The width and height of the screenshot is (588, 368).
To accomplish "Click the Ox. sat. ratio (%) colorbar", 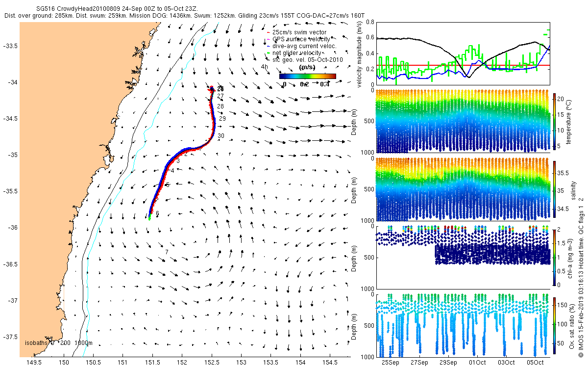I will [555, 325].
